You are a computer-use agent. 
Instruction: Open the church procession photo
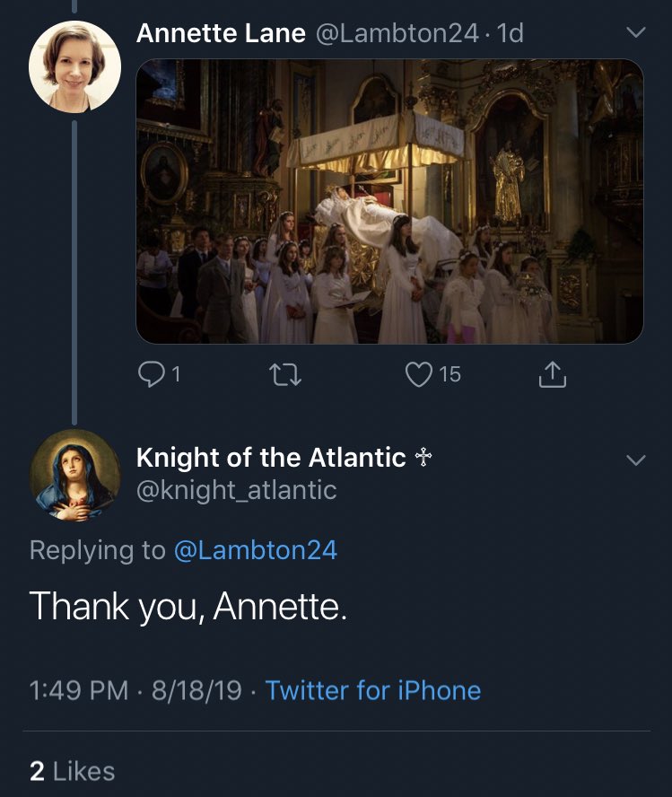coord(389,201)
